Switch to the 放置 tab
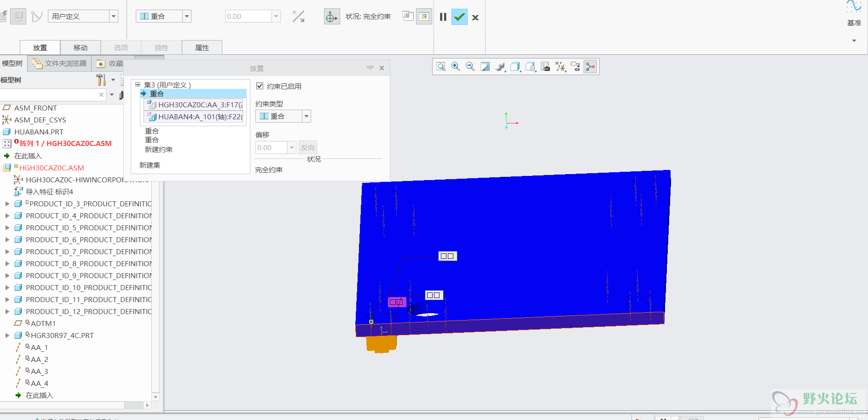 40,47
